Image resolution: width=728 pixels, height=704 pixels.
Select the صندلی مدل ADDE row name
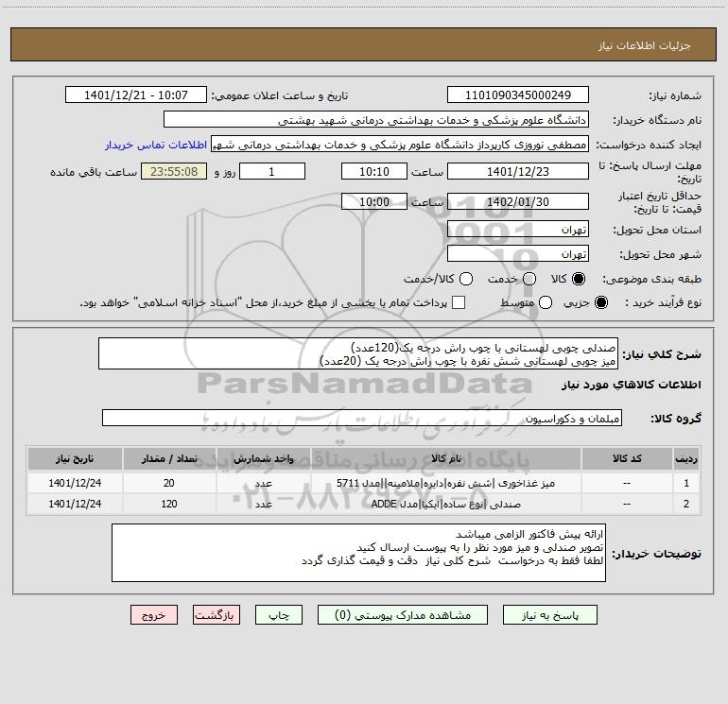pyautogui.click(x=445, y=504)
